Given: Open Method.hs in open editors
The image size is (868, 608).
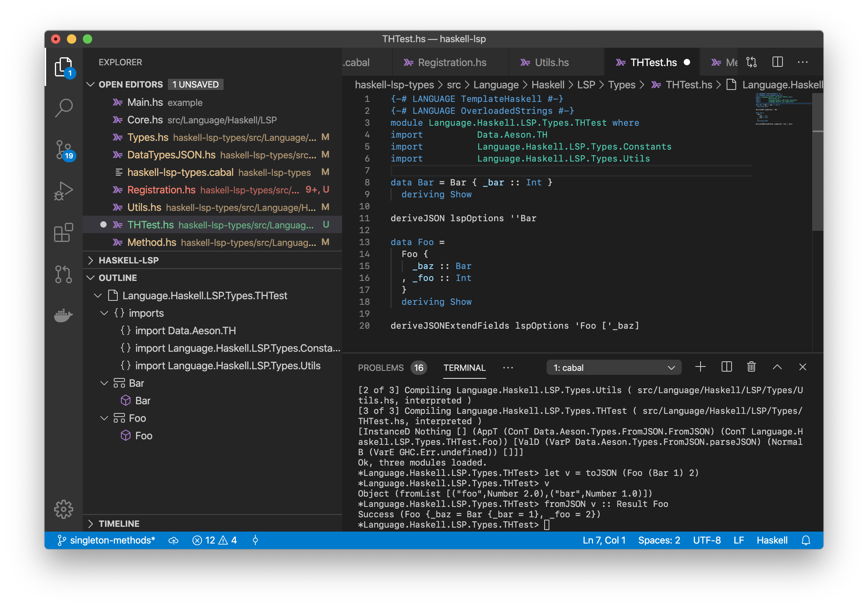Looking at the screenshot, I should click(212, 242).
